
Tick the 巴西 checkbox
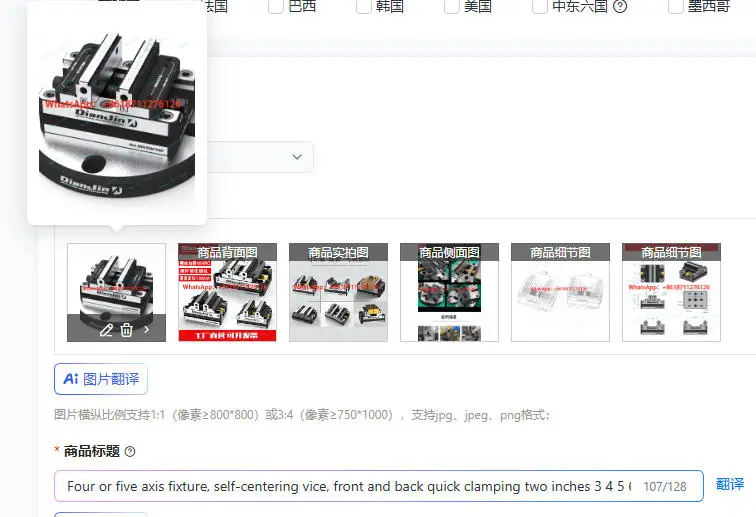tap(275, 6)
